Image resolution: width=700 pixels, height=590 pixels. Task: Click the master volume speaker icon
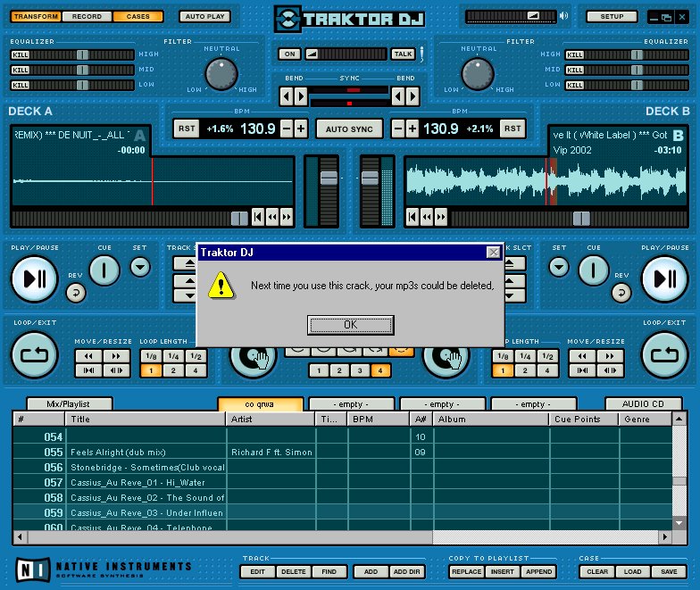[x=564, y=16]
